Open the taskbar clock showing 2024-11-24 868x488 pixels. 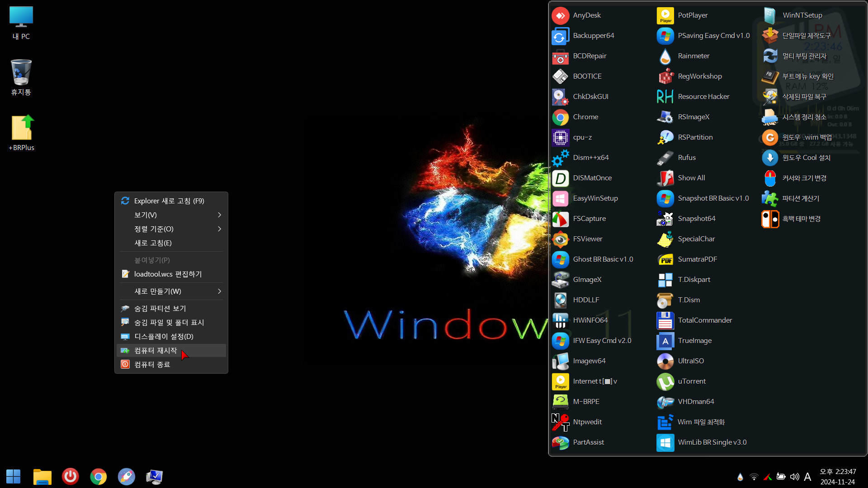[x=838, y=477]
